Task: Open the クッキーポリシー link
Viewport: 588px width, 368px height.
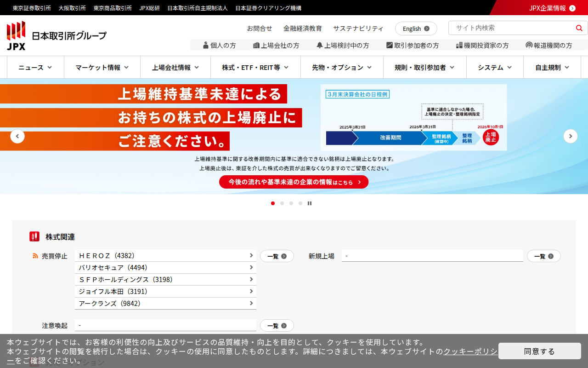Action: 470,351
